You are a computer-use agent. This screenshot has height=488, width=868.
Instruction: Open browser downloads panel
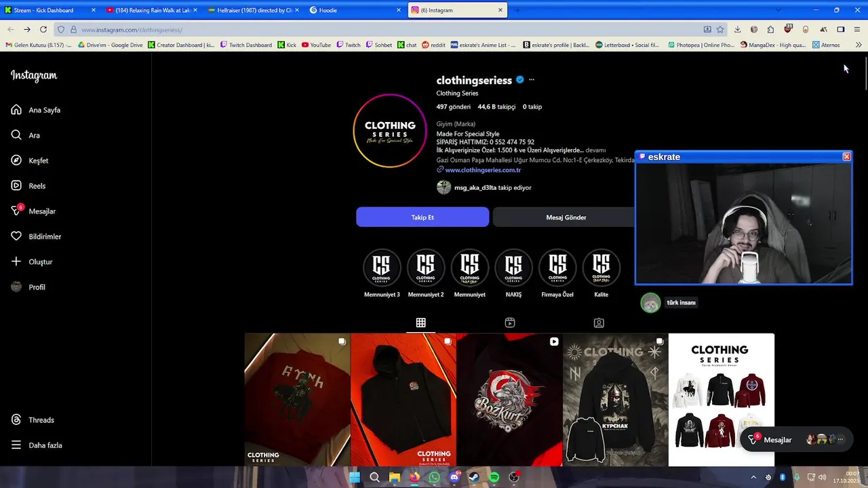click(x=737, y=30)
